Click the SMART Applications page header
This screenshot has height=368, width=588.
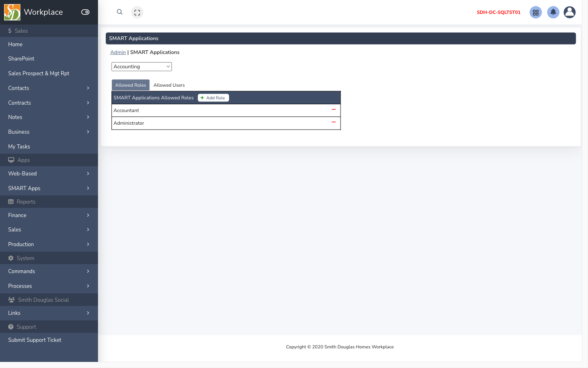coord(341,38)
